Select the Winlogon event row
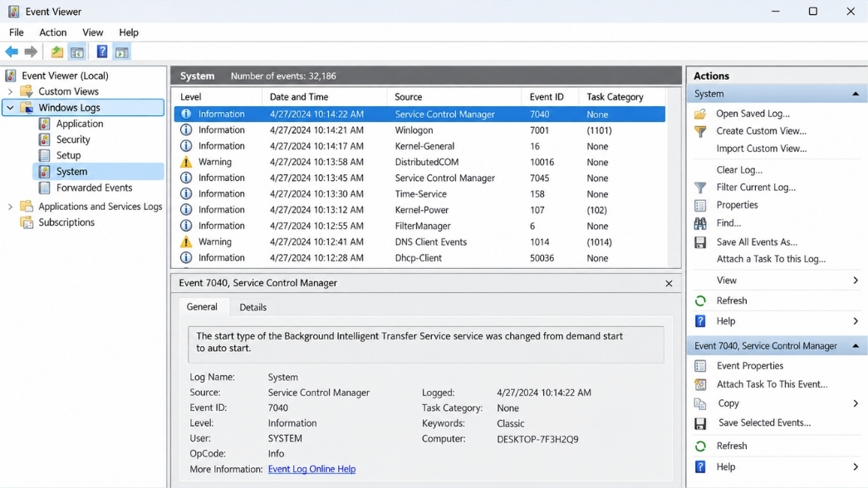 click(x=419, y=130)
